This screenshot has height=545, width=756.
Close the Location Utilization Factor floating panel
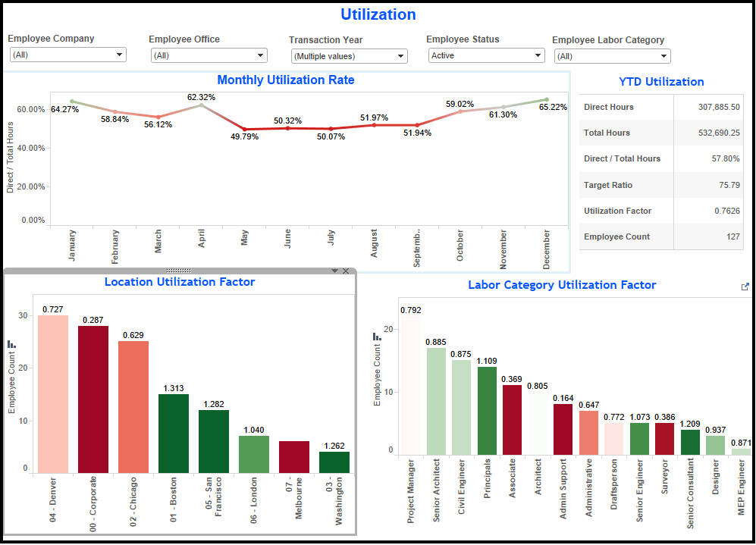coord(347,271)
